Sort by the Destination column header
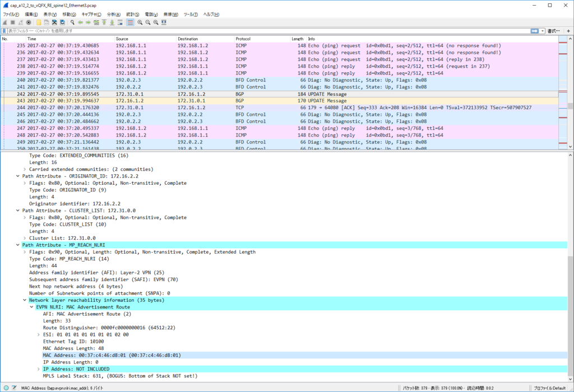This screenshot has width=574, height=392. click(x=205, y=39)
